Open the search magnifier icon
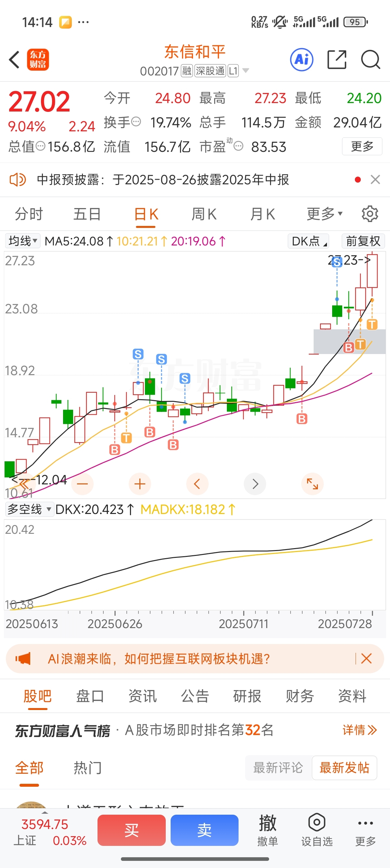Image resolution: width=390 pixels, height=868 pixels. (370, 59)
